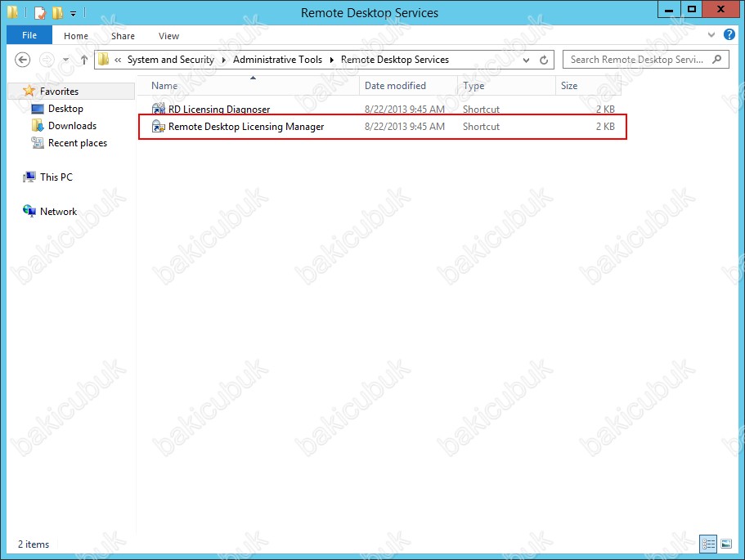Click the address bar folder icon
The height and width of the screenshot is (560, 745).
coord(103,60)
